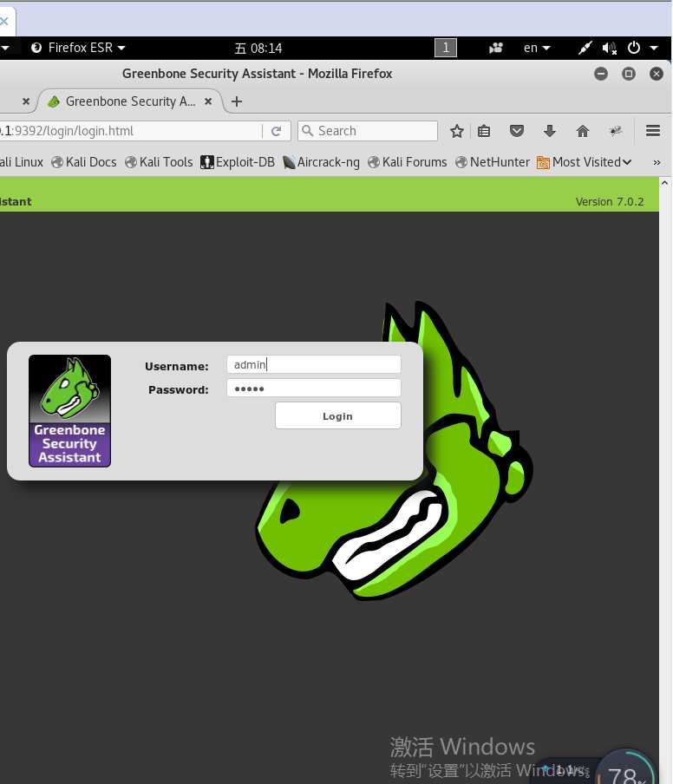Open the Kali Docs bookmark
Screen dimensions: 673x784
point(84,162)
